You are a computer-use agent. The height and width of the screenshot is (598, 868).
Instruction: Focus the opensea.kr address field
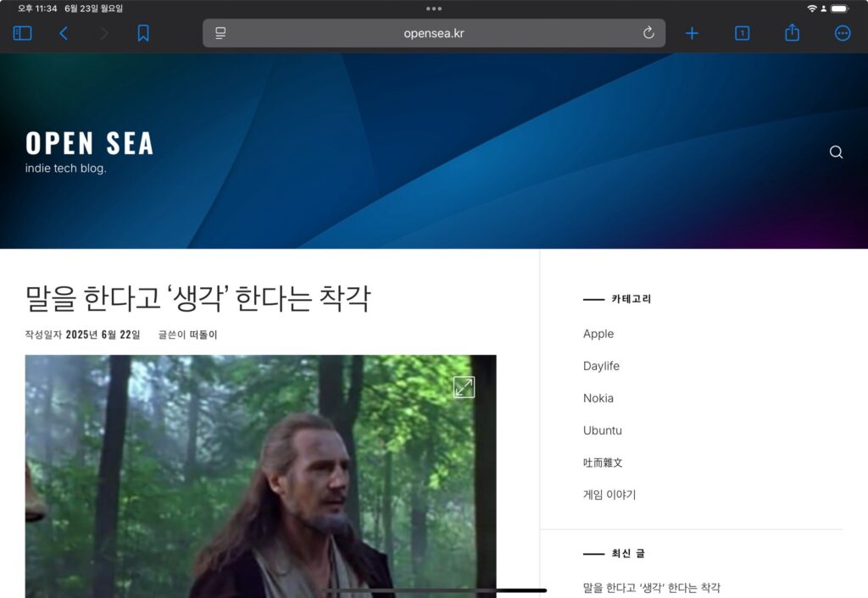pyautogui.click(x=434, y=33)
